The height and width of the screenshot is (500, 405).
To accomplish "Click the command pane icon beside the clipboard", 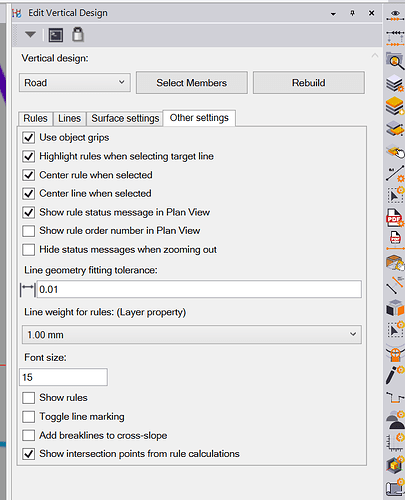I will [56, 35].
